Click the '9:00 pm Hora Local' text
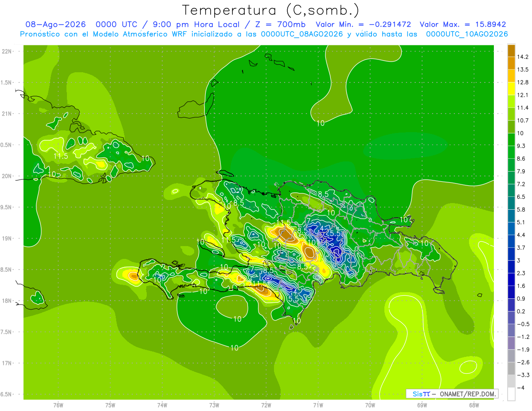Viewport: 532px width, 411px height. (x=197, y=24)
